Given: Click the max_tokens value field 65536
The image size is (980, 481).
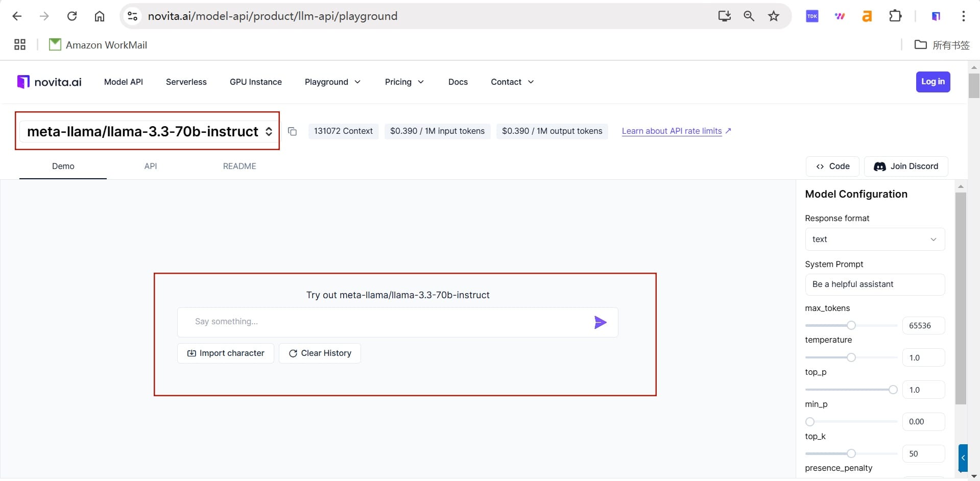Looking at the screenshot, I should 923,326.
